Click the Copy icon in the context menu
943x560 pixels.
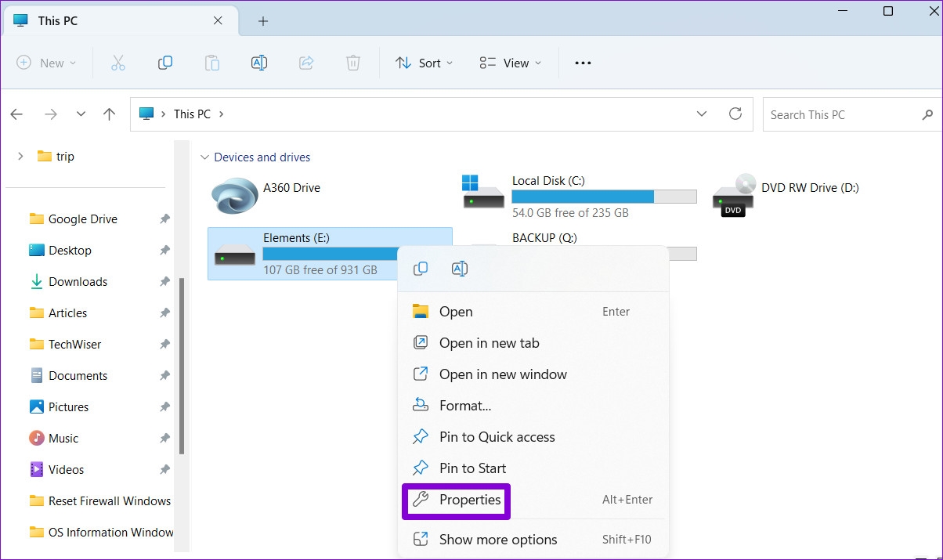[421, 268]
